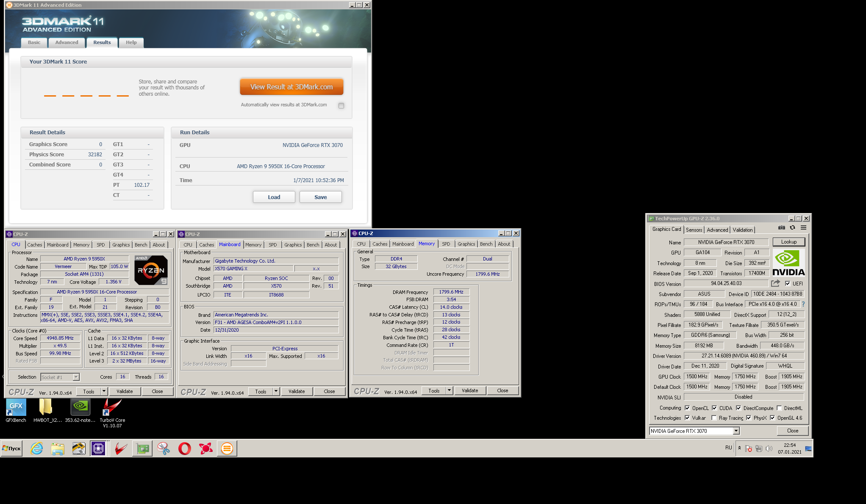The height and width of the screenshot is (504, 866).
Task: Switch to the Advanced tab in 3DMark 11
Action: tap(67, 42)
